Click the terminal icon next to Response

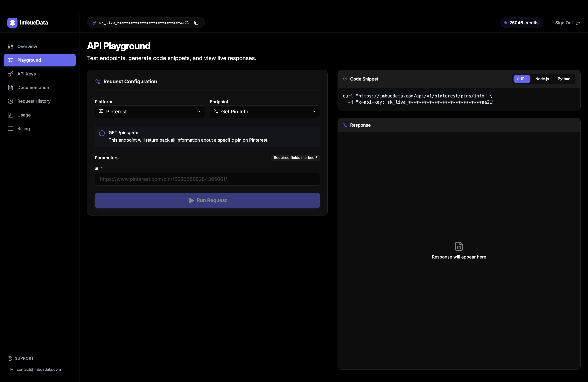point(345,125)
